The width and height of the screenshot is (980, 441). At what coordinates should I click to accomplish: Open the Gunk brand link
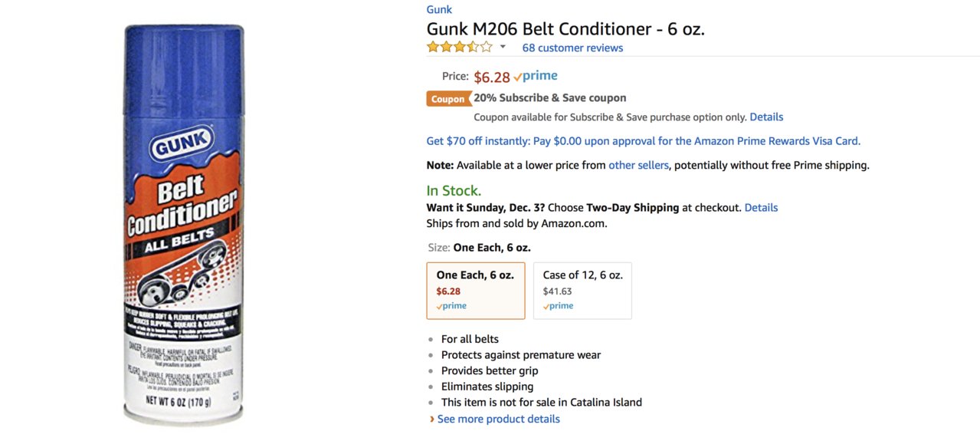coord(439,10)
